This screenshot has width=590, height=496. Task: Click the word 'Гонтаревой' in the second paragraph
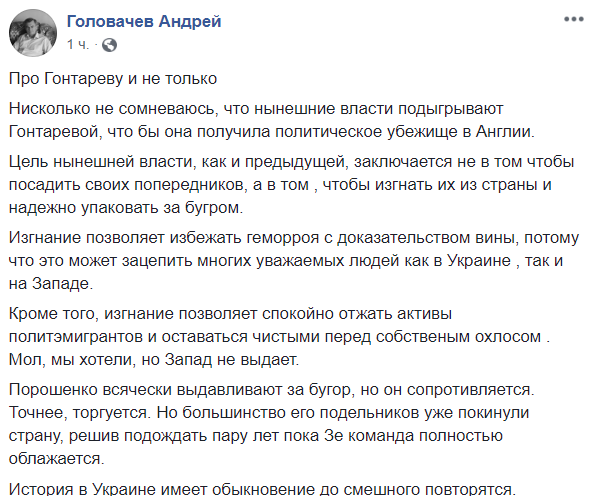click(x=55, y=132)
